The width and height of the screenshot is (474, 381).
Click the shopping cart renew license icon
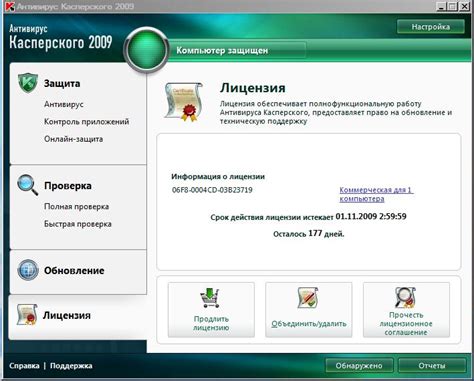210,298
